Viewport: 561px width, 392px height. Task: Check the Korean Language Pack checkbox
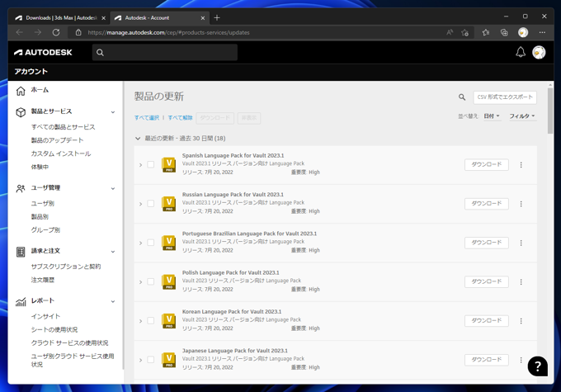click(151, 320)
